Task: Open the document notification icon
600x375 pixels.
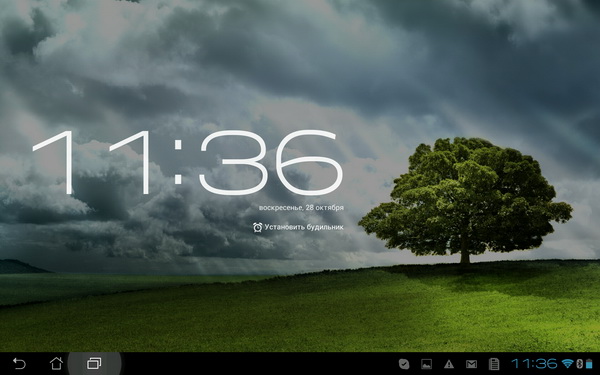Action: click(x=494, y=364)
